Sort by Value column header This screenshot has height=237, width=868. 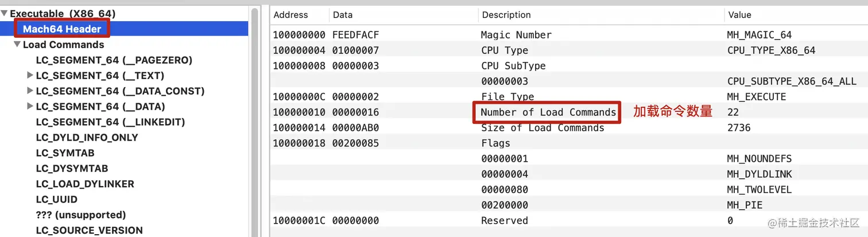pos(739,15)
